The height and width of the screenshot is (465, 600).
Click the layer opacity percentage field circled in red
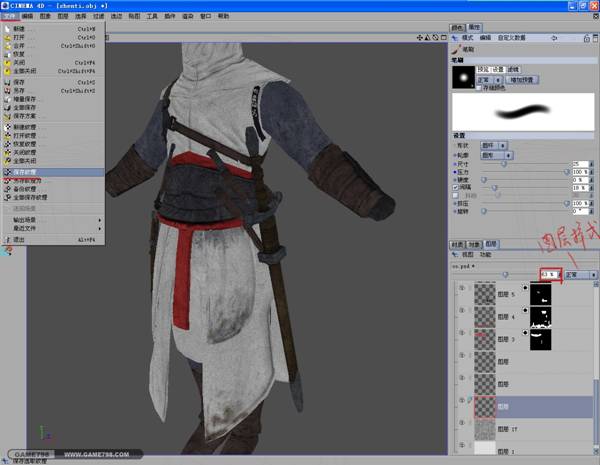click(546, 273)
